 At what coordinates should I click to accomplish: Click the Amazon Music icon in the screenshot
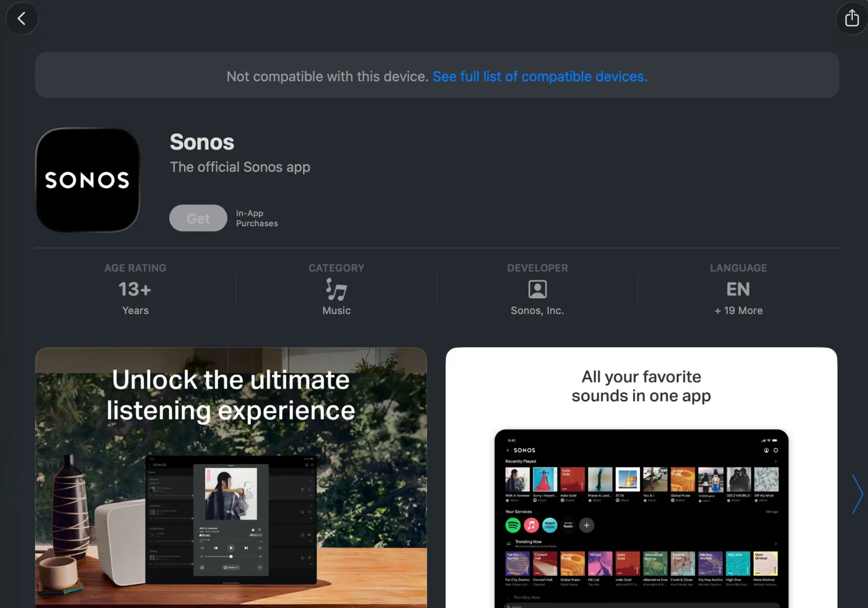(x=550, y=525)
